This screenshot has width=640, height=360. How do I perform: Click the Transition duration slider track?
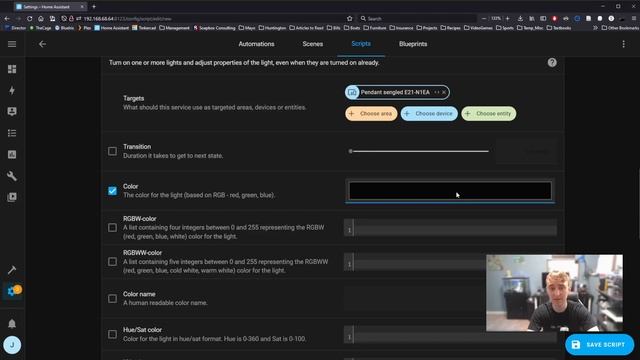click(x=419, y=151)
